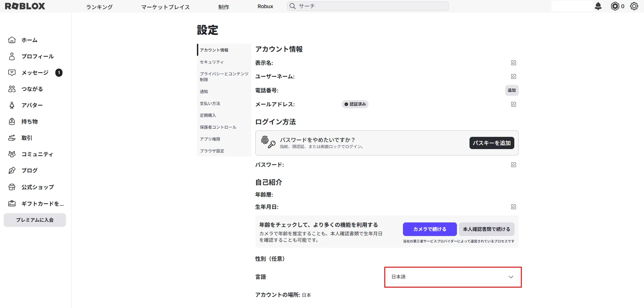Edit the ユーザーネーム username
644x308 pixels.
(x=514, y=76)
